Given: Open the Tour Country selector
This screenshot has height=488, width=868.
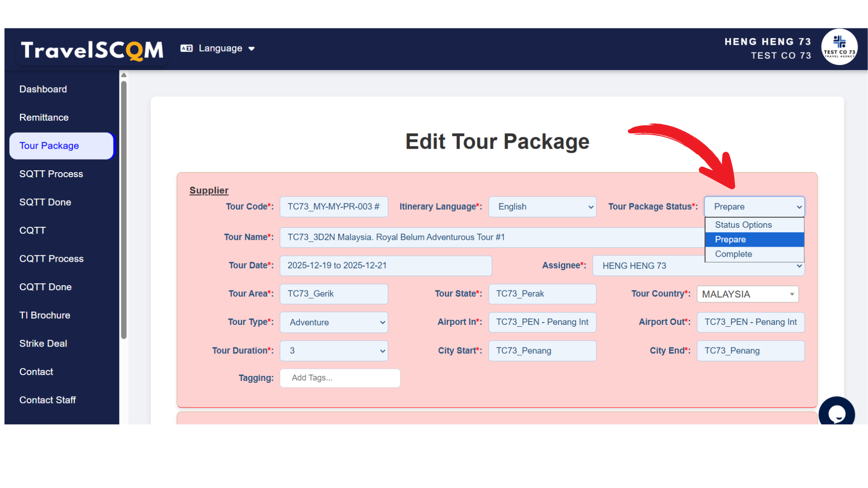Looking at the screenshot, I should point(747,294).
